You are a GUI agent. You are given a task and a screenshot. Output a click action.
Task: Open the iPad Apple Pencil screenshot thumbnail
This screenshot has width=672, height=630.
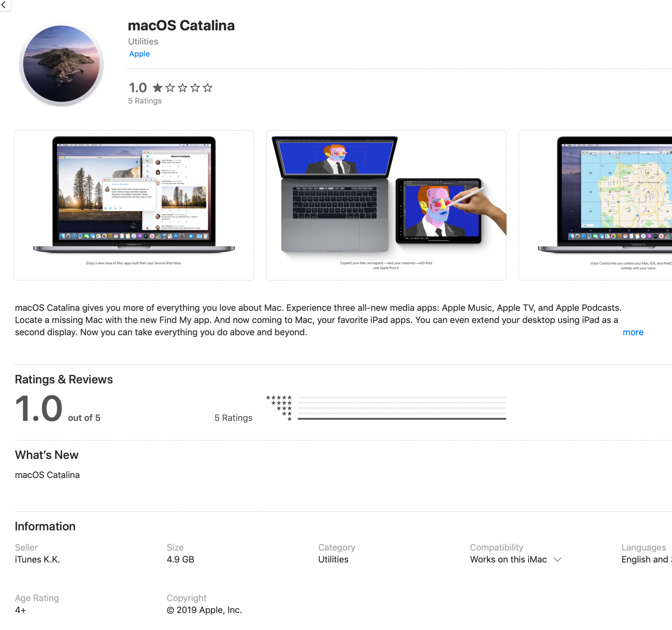coord(386,205)
